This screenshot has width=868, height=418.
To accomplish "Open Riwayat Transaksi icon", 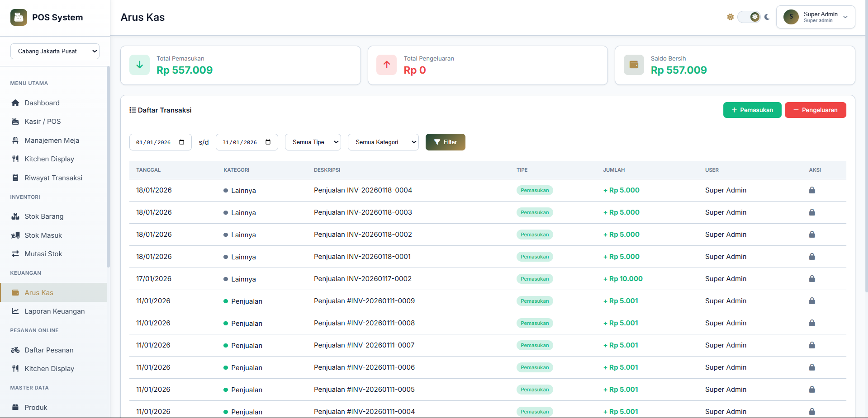I will (16, 178).
